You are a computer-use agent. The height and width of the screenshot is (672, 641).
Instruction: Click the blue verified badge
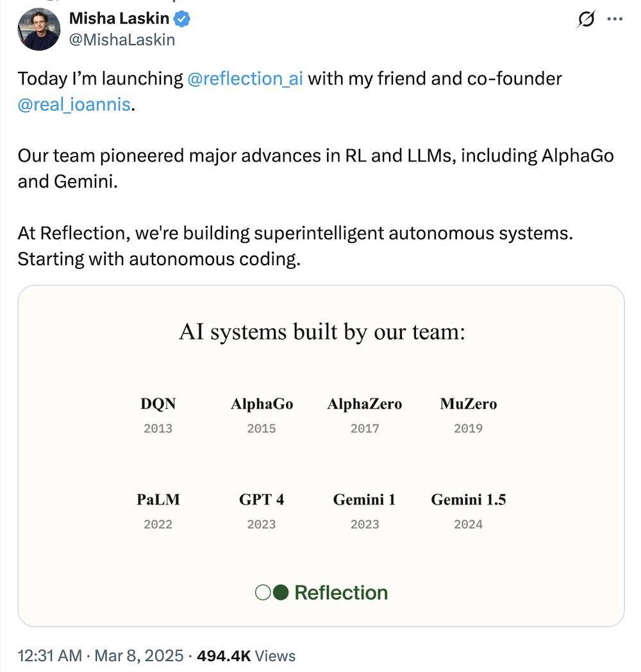click(183, 20)
